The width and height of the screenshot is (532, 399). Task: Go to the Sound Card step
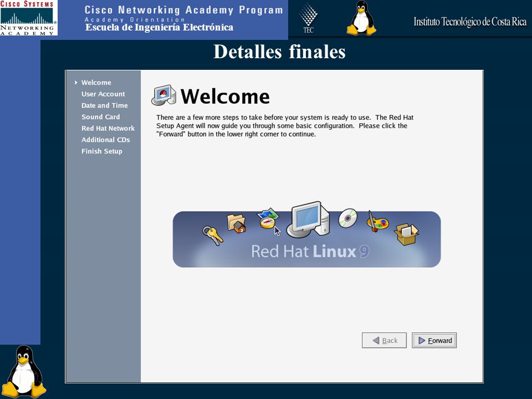point(100,117)
